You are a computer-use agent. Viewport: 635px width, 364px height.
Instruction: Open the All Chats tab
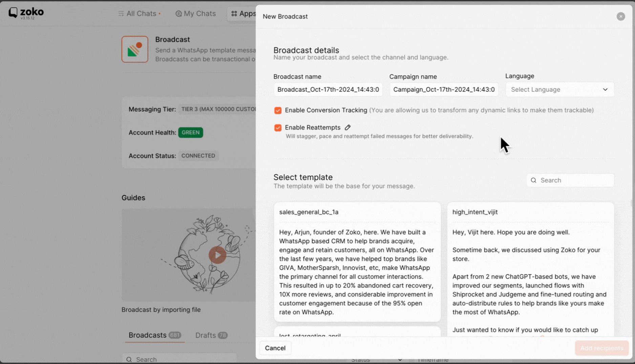click(x=140, y=14)
